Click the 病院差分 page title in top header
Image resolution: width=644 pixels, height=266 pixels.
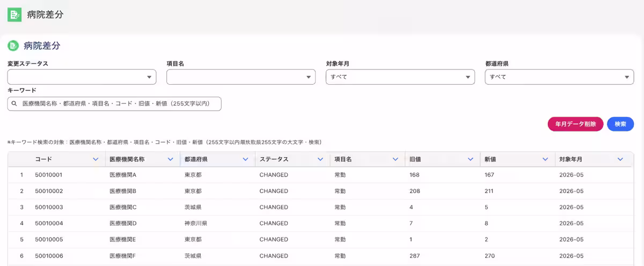[45, 15]
